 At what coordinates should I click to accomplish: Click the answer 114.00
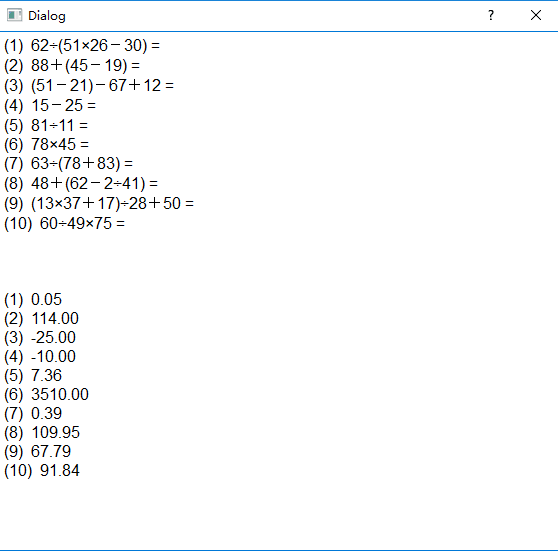41,319
